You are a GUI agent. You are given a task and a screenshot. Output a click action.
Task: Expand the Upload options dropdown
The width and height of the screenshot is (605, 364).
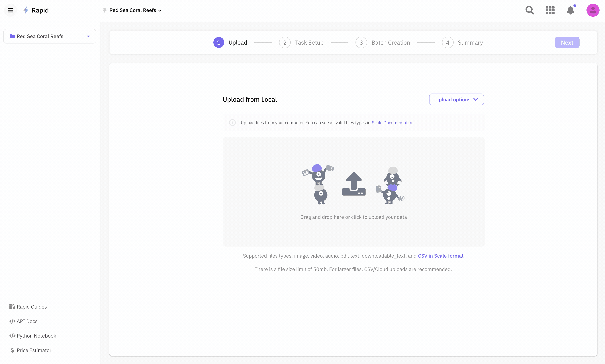click(456, 99)
